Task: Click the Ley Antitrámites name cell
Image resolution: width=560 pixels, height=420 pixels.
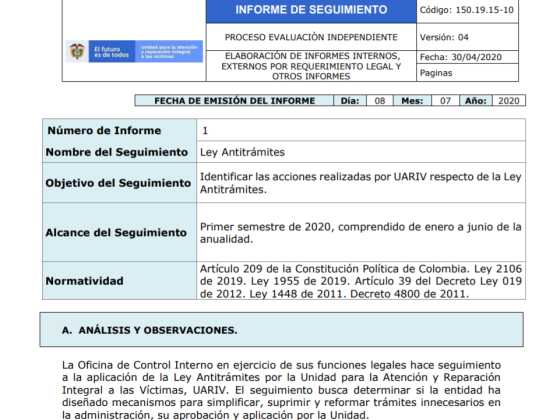Action: click(x=361, y=152)
